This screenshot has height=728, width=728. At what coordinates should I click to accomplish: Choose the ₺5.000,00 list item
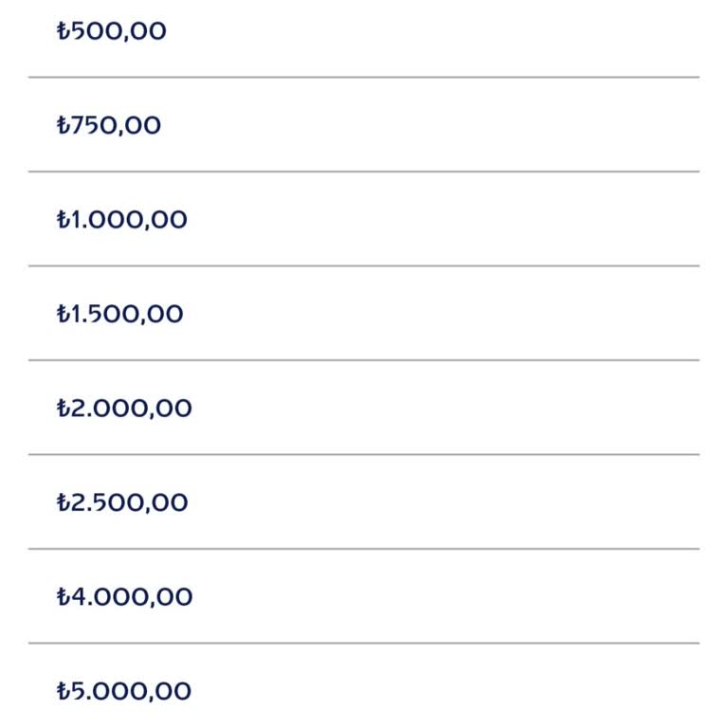point(124,691)
